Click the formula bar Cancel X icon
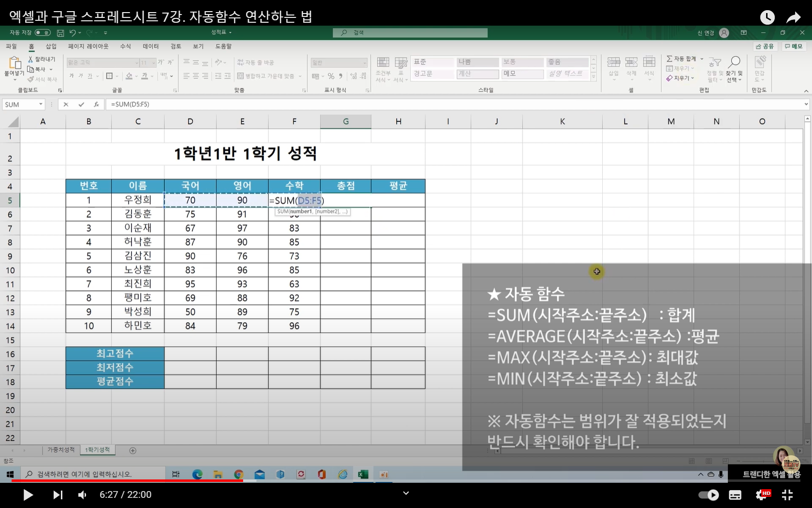Image resolution: width=812 pixels, height=508 pixels. [x=66, y=104]
